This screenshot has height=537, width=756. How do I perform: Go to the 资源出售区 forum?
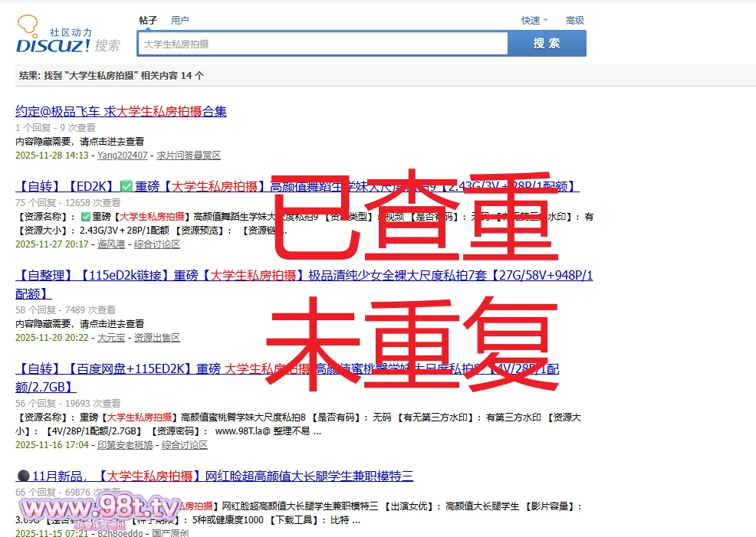[x=156, y=337]
